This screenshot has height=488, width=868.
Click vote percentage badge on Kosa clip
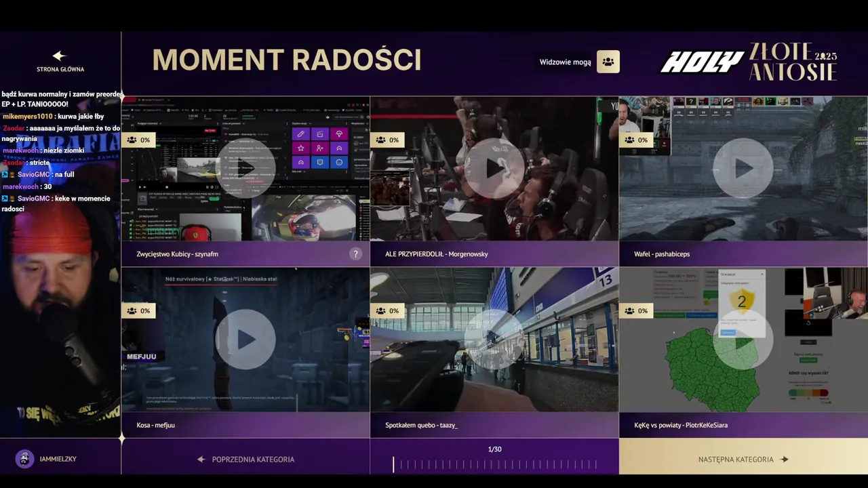click(x=139, y=310)
